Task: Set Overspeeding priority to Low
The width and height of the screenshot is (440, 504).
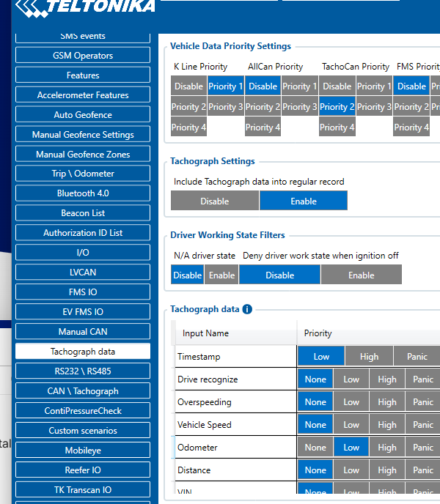Action: pos(351,401)
